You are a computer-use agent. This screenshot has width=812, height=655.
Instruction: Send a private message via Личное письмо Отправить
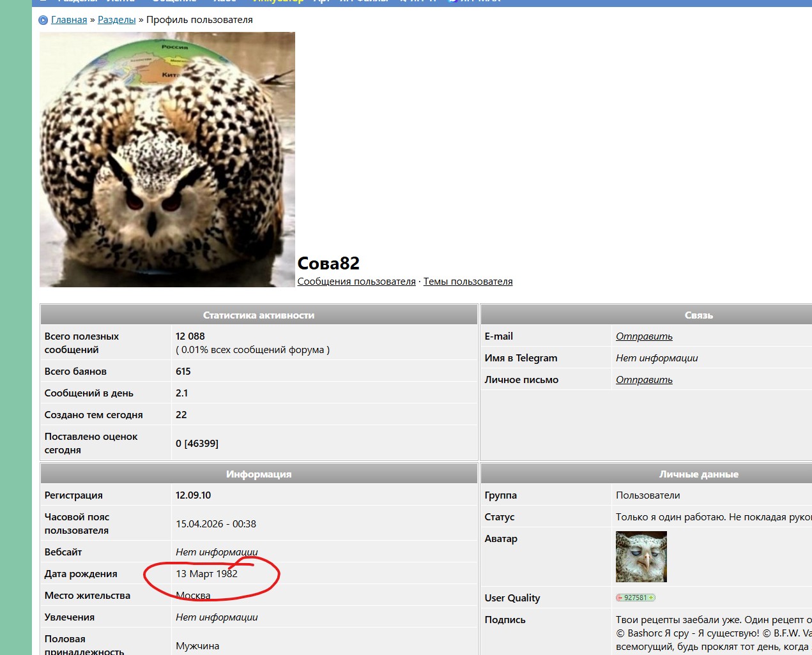tap(644, 380)
